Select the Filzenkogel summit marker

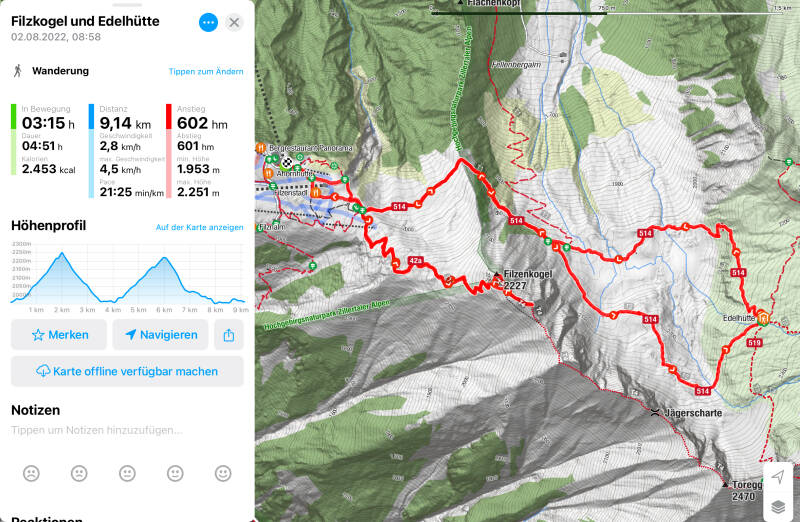pyautogui.click(x=497, y=274)
